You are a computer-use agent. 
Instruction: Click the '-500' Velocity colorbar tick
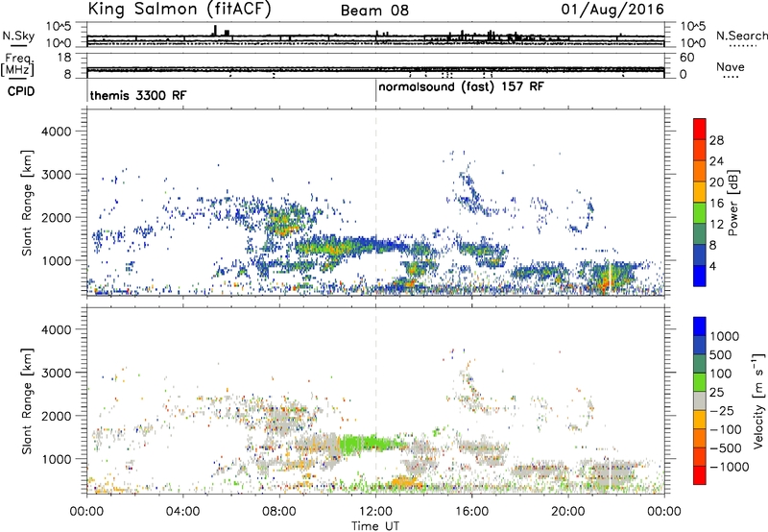pos(726,447)
